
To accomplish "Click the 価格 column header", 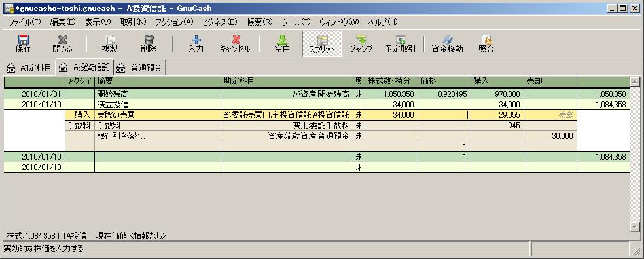I will (x=444, y=81).
